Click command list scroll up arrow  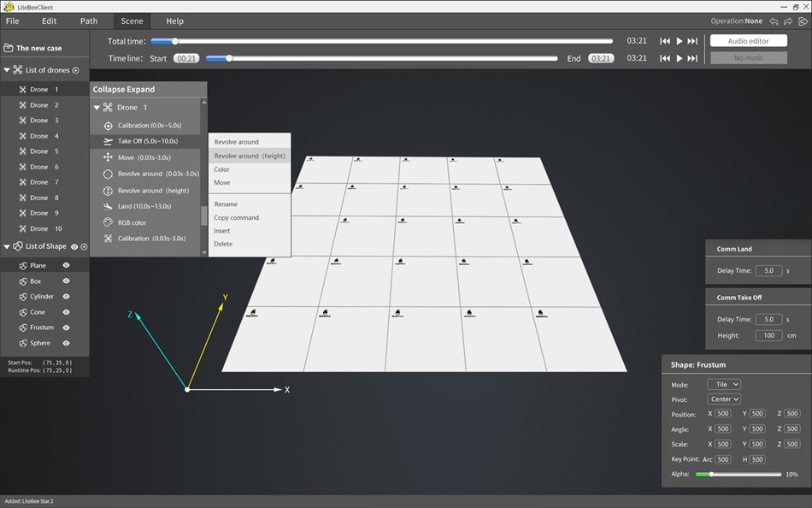tap(204, 102)
